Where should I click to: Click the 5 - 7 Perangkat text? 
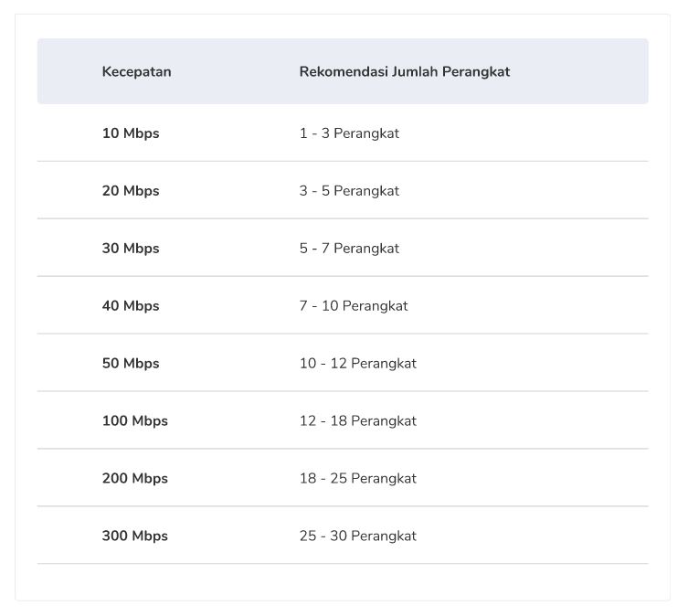click(x=349, y=248)
